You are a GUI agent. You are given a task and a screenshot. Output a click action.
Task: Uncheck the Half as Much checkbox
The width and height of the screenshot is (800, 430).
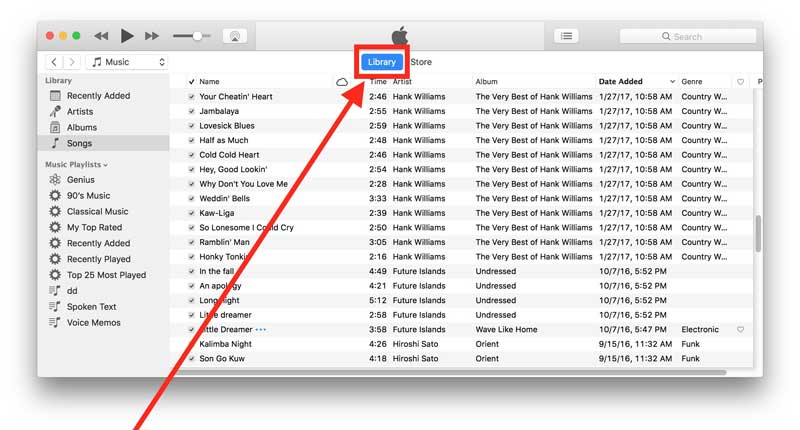pyautogui.click(x=191, y=140)
